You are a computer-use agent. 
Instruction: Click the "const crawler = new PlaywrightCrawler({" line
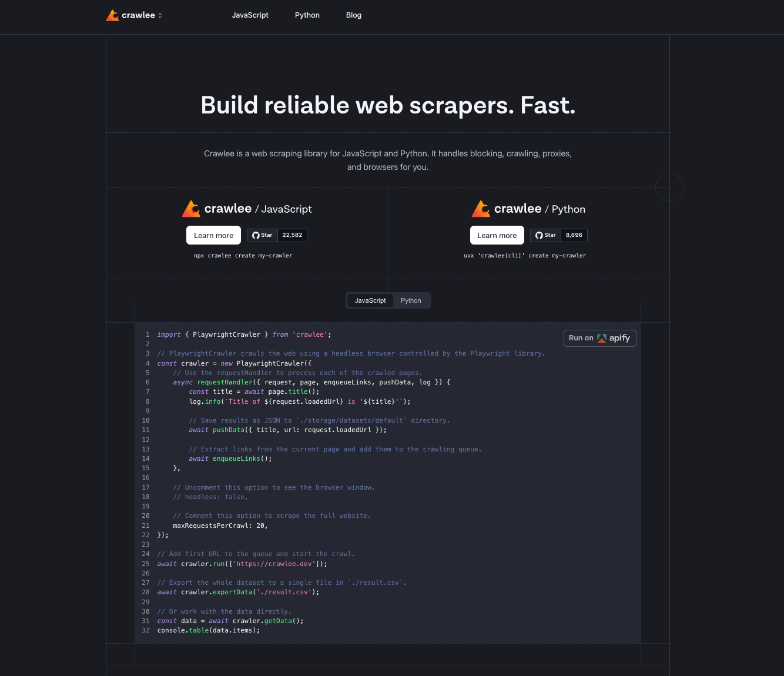point(234,363)
